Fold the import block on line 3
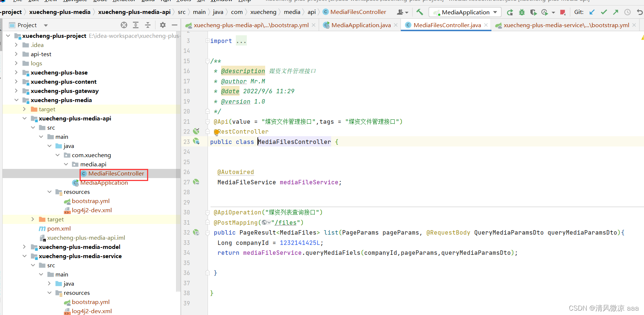 [208, 41]
